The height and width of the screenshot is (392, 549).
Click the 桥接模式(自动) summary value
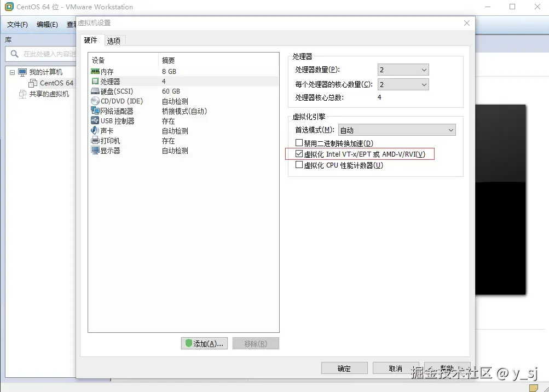point(184,111)
